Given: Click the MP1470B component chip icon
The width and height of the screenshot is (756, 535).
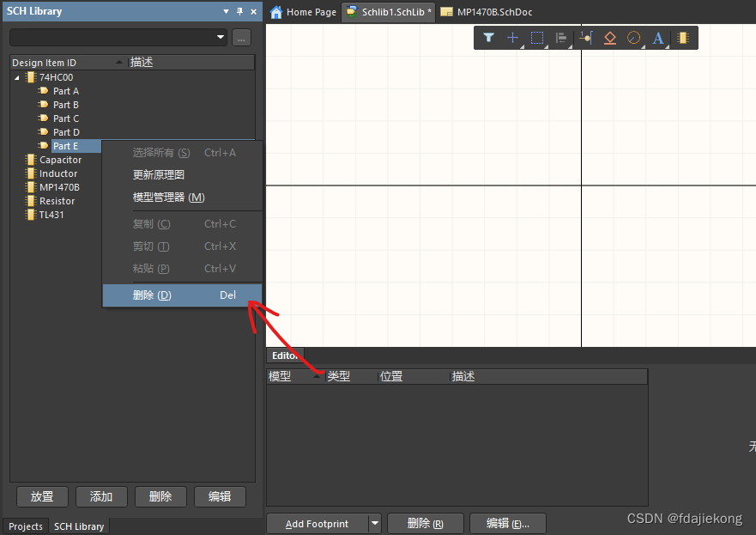Looking at the screenshot, I should tap(31, 187).
